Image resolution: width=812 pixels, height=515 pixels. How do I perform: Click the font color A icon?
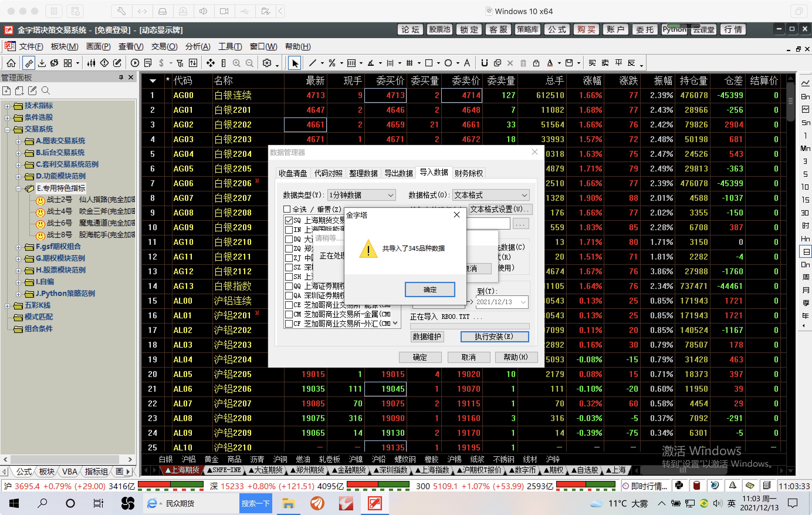[550, 63]
